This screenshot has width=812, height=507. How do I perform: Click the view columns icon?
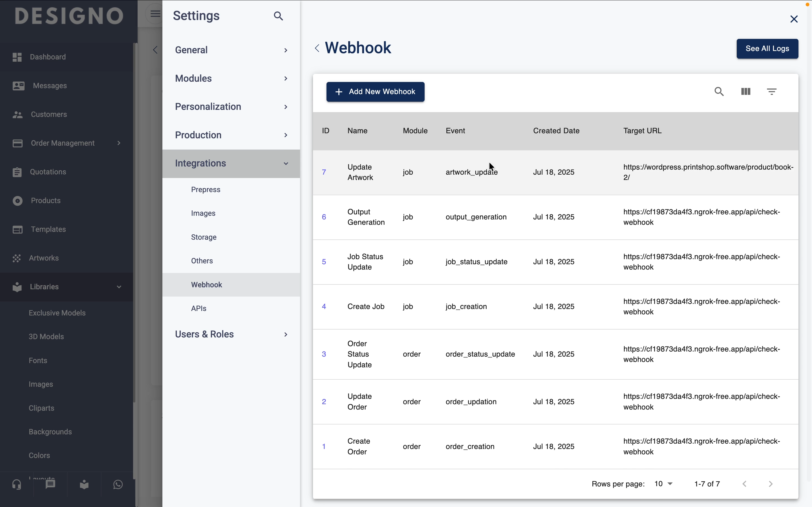745,92
